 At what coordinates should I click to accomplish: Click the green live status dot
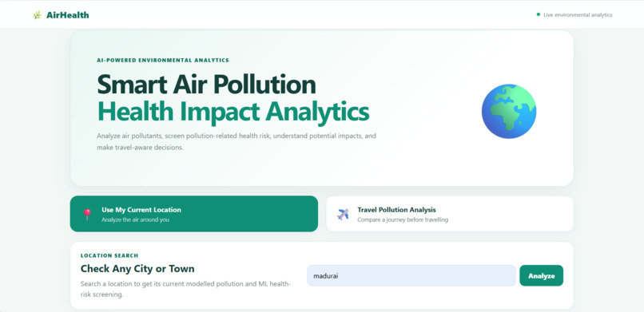tap(539, 14)
